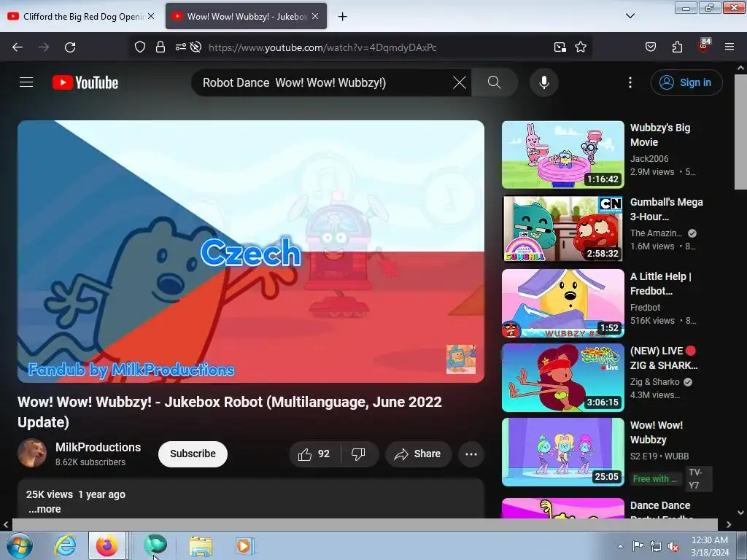
Task: Click the end-card thumbnail in player corner
Action: [461, 359]
